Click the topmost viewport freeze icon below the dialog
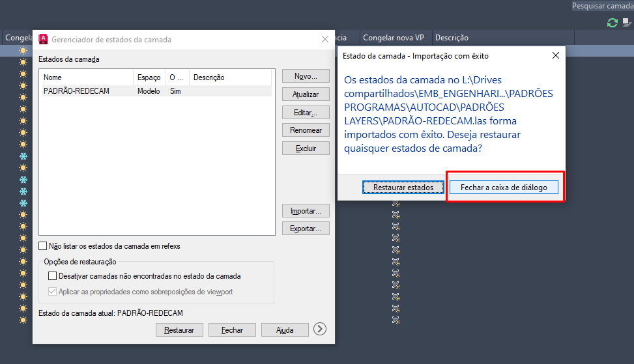This screenshot has width=634, height=364. 396,203
